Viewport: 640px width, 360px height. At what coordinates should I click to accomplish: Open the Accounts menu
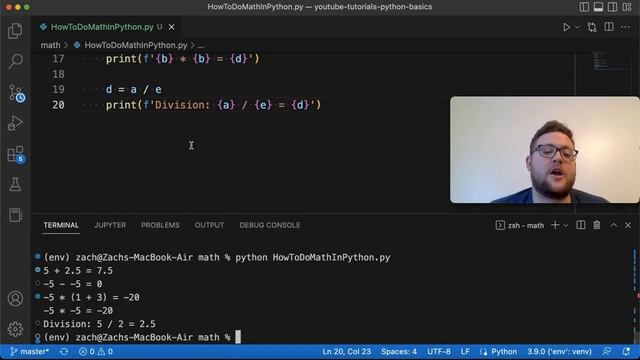(x=15, y=299)
